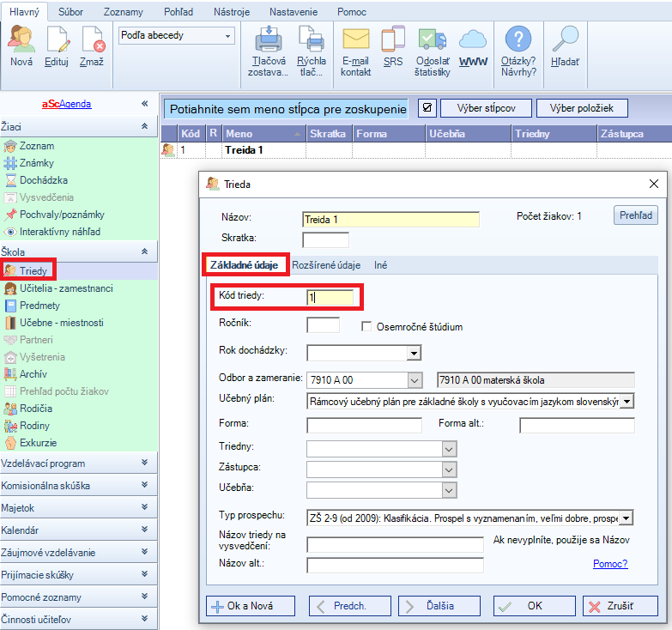Collapse the Žiaci sidebar section
Image resolution: width=672 pixels, height=630 pixels.
(x=144, y=126)
